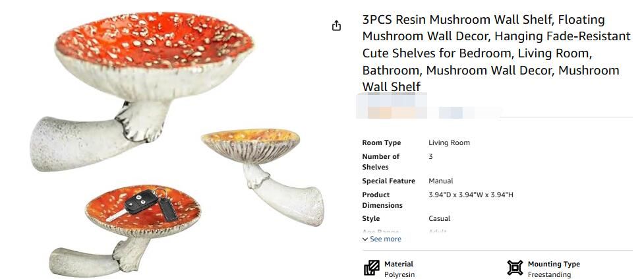Image resolution: width=644 pixels, height=279 pixels.
Task: Click the Mounting Type icon
Action: (x=514, y=268)
